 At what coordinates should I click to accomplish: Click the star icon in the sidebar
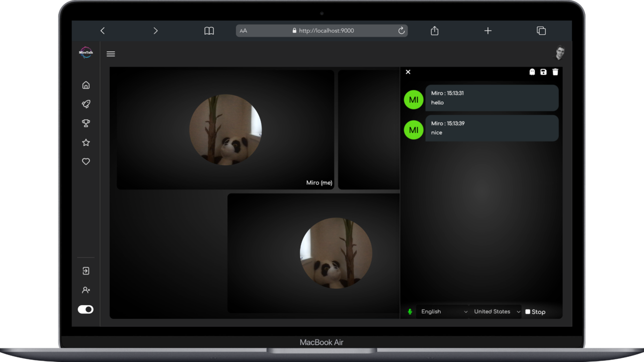tap(86, 142)
